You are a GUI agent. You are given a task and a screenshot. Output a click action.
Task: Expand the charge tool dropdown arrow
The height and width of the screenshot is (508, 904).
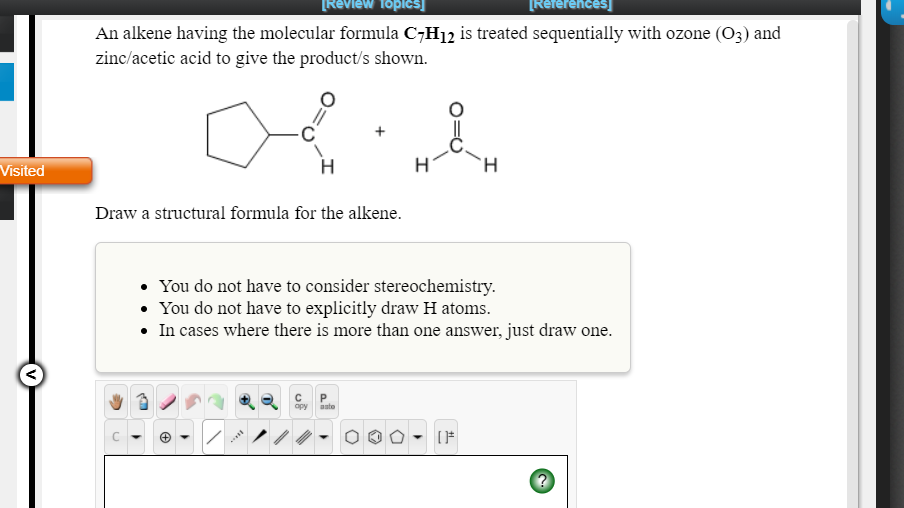tap(185, 437)
